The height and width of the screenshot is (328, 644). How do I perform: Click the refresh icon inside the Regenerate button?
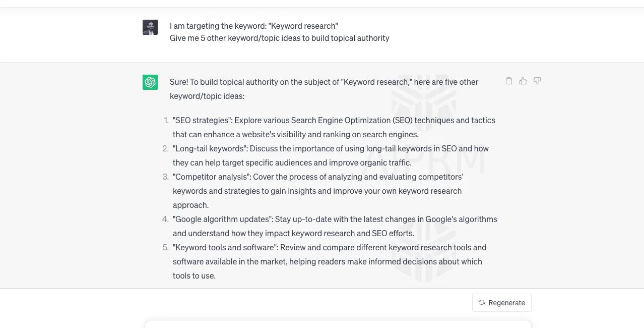481,302
